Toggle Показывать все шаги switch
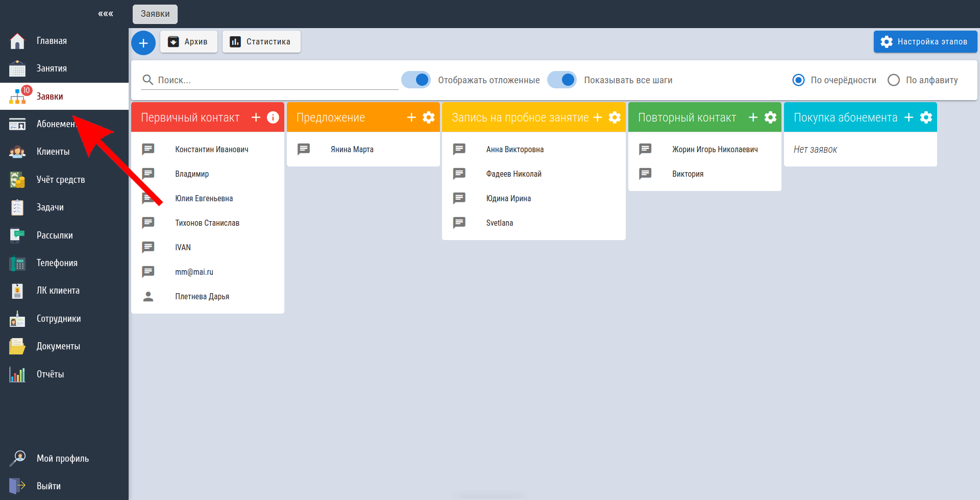Screen dimensions: 980x500 pos(562,80)
